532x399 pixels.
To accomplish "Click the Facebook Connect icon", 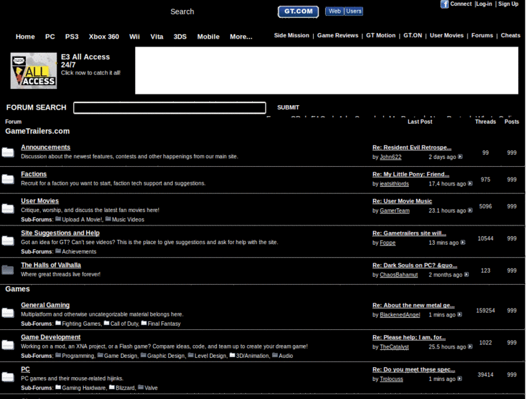I will (x=444, y=5).
